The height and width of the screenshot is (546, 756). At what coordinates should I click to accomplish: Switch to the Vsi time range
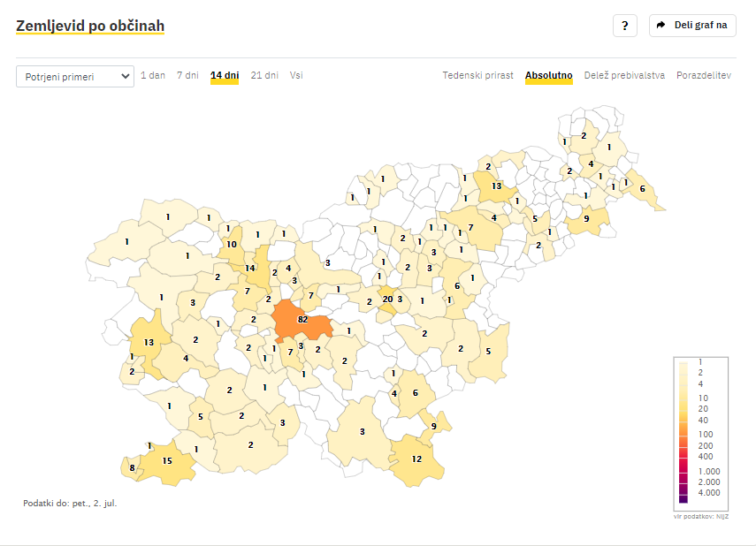[296, 76]
